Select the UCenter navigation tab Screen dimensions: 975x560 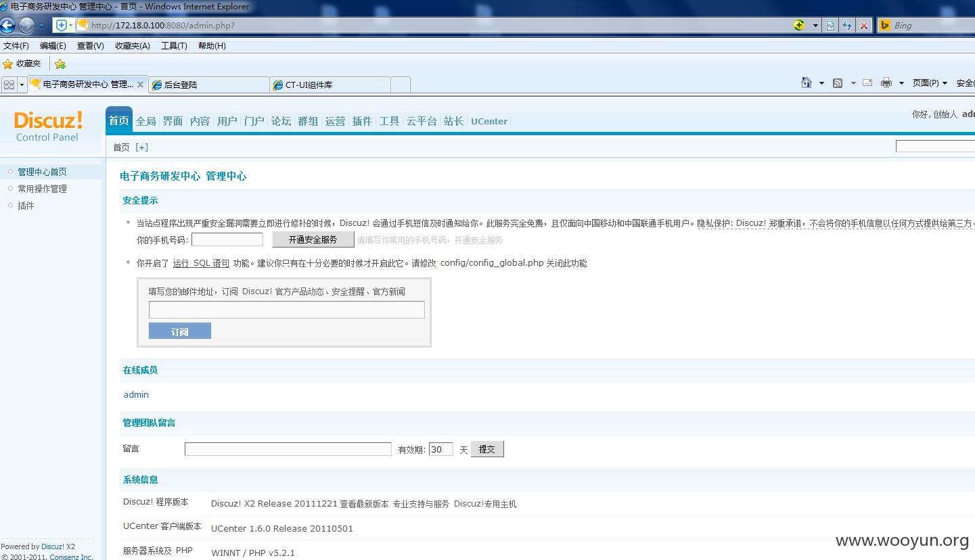tap(489, 121)
